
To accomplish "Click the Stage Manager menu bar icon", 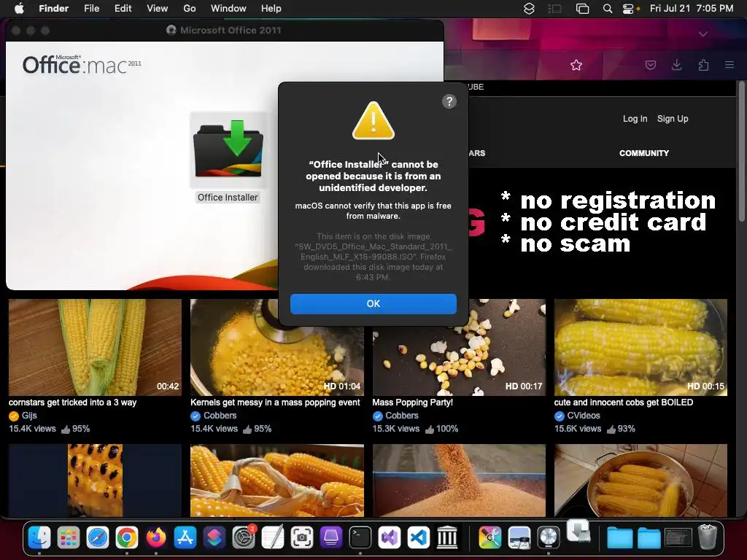I will pos(554,9).
